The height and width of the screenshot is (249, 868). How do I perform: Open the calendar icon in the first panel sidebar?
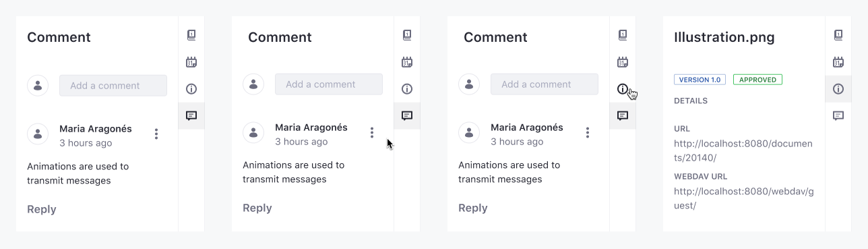(x=191, y=62)
